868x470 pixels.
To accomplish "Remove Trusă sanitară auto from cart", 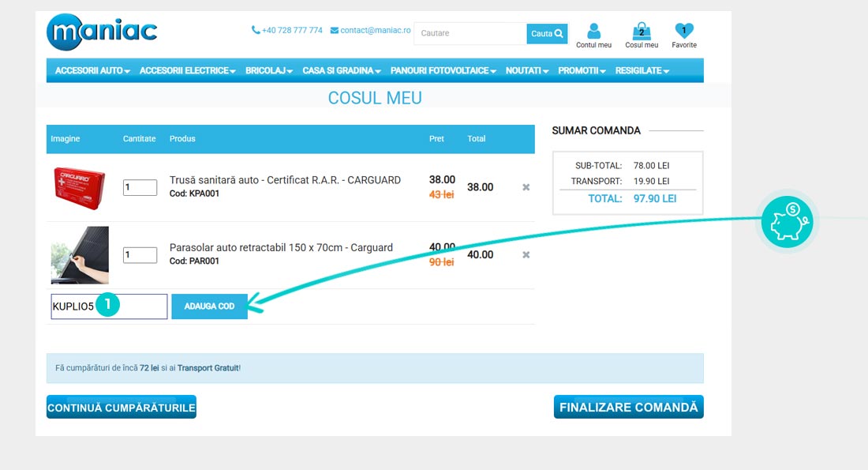I will [x=526, y=187].
